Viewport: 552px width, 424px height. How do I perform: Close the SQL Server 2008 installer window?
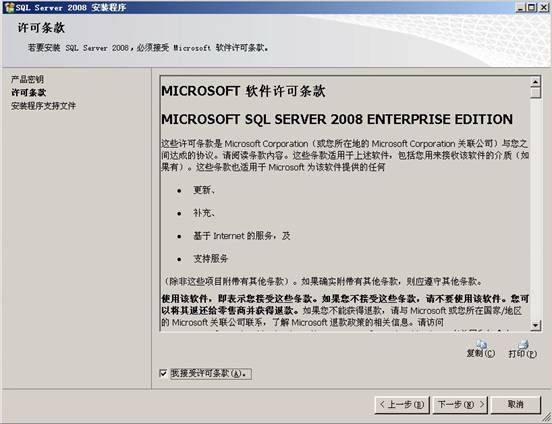544,7
